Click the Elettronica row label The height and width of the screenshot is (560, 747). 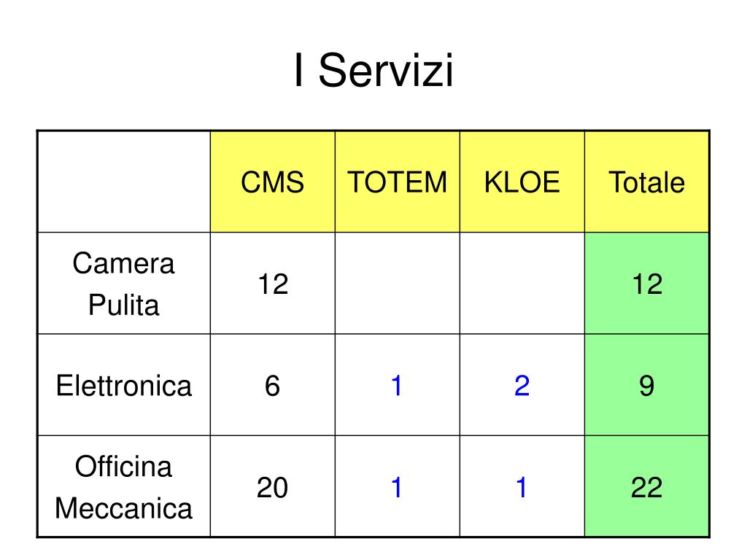124,385
